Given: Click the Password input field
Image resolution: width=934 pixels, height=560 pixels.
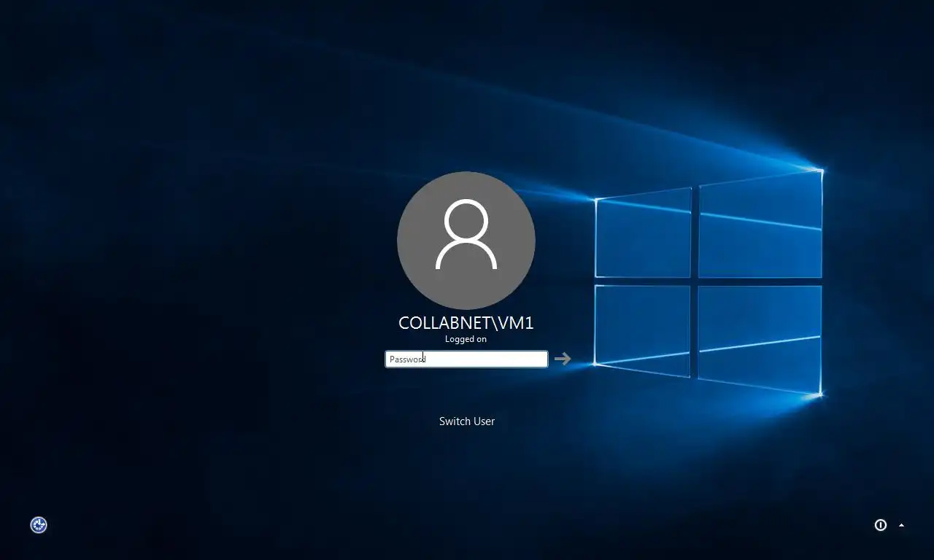Looking at the screenshot, I should (466, 359).
